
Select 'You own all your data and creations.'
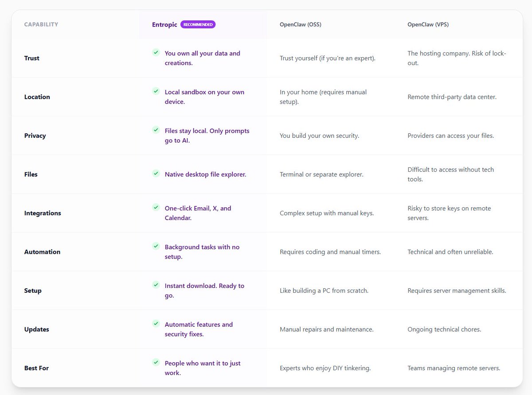203,58
